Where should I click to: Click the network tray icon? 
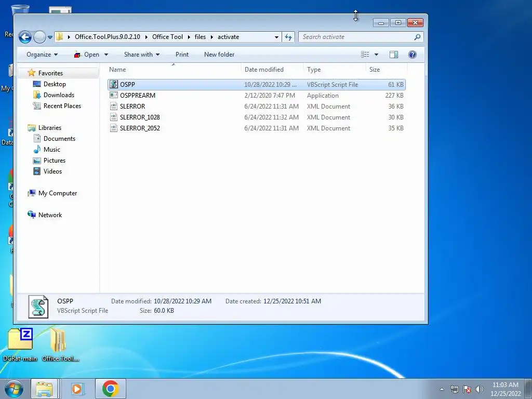[x=454, y=389]
